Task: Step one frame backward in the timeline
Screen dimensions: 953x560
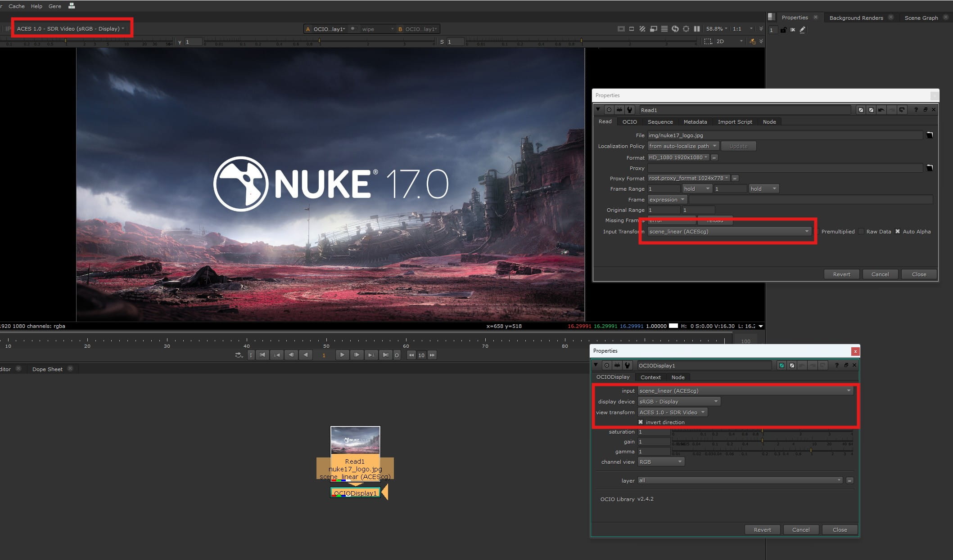Action: click(291, 355)
